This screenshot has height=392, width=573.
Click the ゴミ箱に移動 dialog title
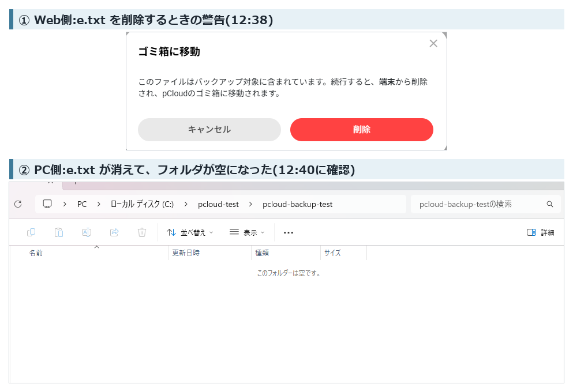(x=169, y=51)
